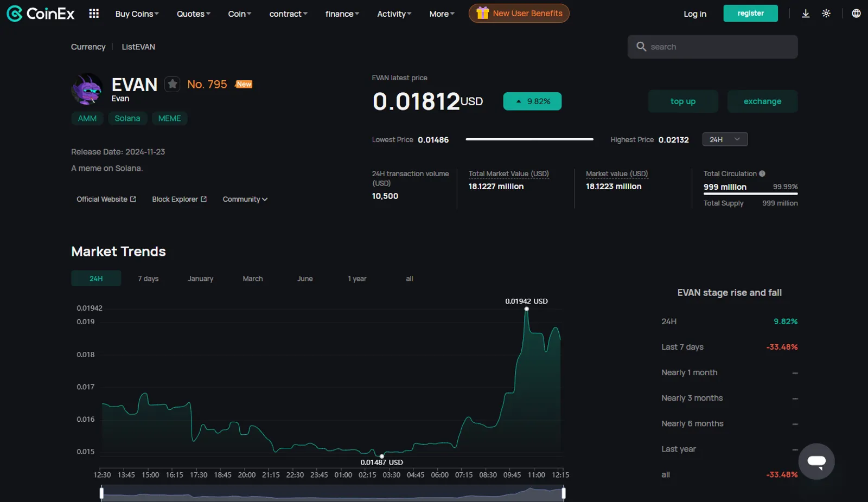
Task: Open New User Benefits banner
Action: point(519,13)
